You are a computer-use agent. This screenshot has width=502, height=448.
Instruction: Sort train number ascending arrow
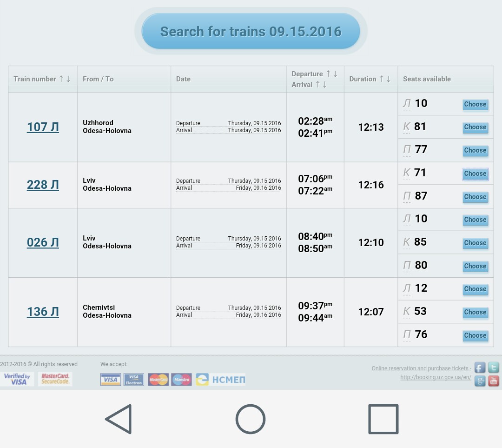point(61,79)
